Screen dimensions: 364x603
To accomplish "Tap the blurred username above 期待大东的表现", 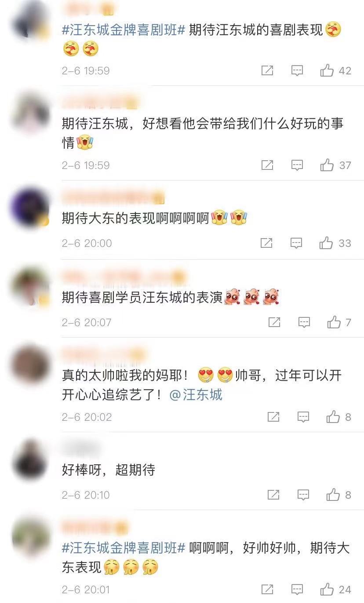I will click(x=113, y=197).
